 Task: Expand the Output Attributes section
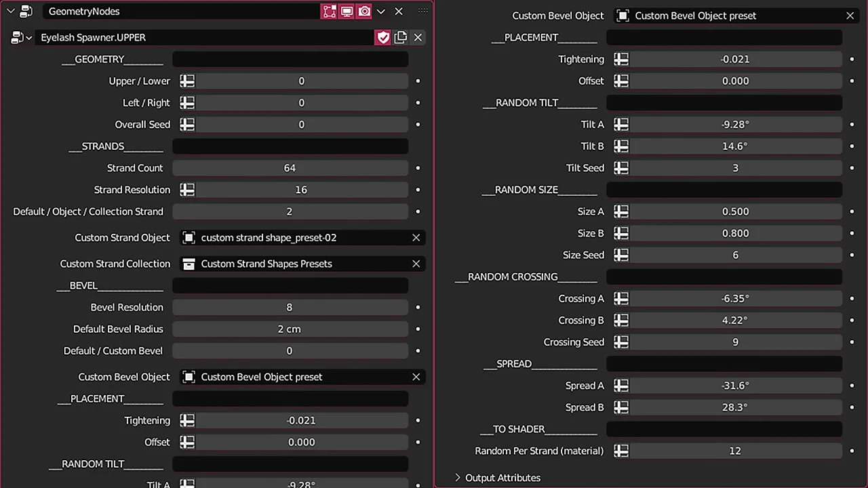458,478
